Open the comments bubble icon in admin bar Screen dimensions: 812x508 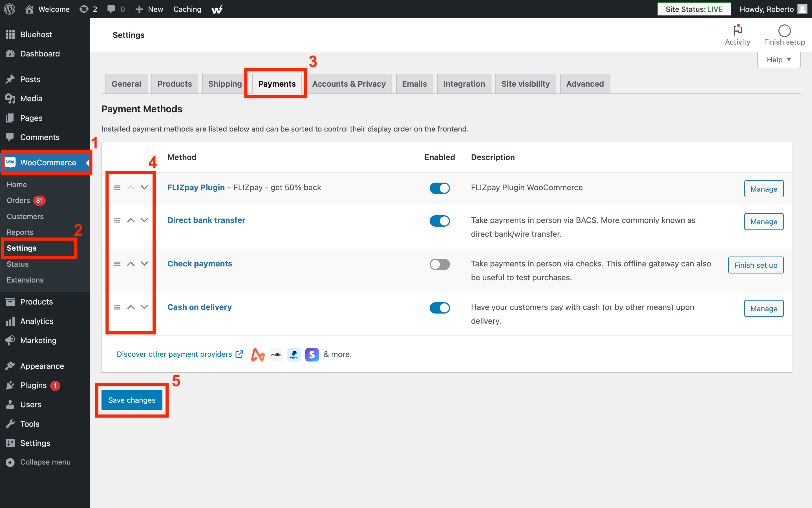[111, 9]
